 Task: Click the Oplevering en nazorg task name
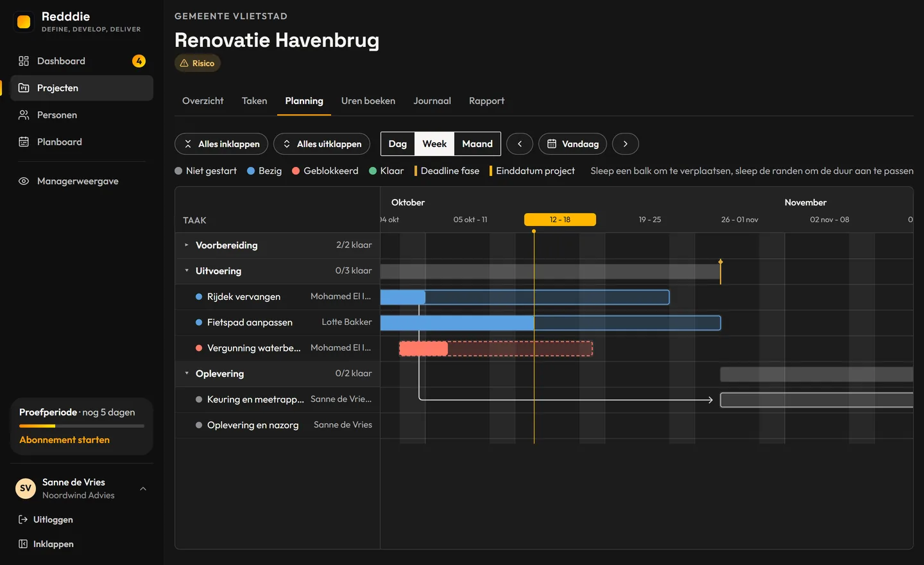pyautogui.click(x=253, y=425)
